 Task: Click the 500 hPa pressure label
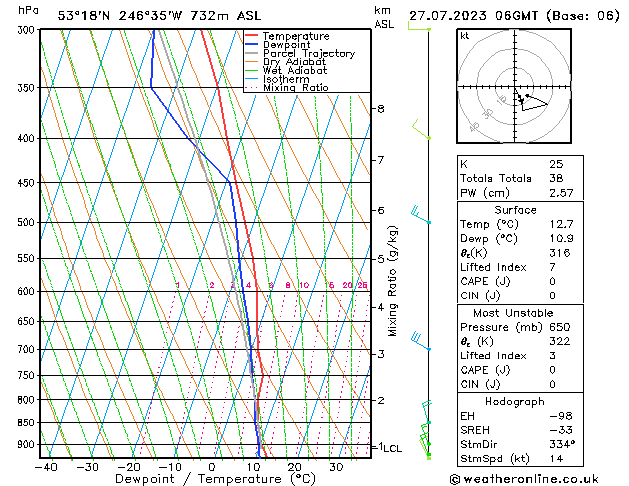point(28,222)
